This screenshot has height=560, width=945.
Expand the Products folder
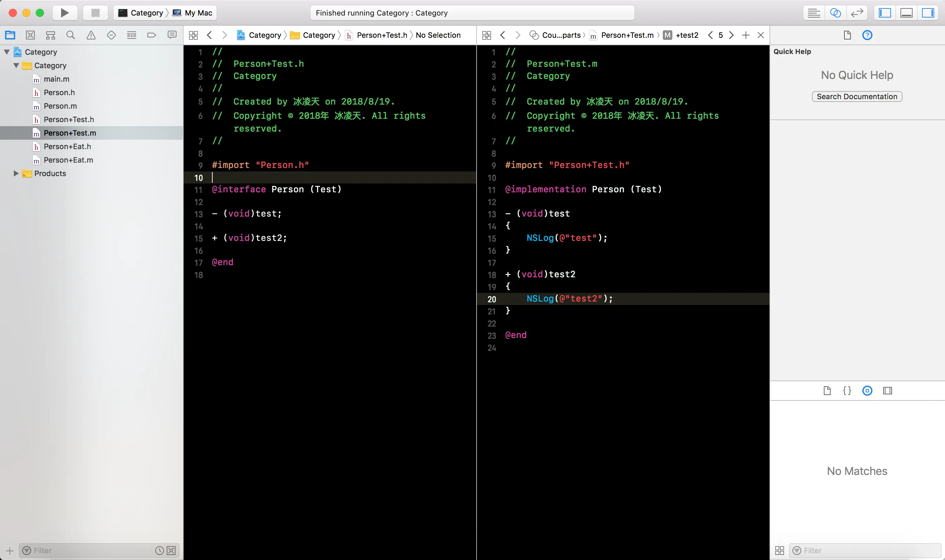coord(16,173)
